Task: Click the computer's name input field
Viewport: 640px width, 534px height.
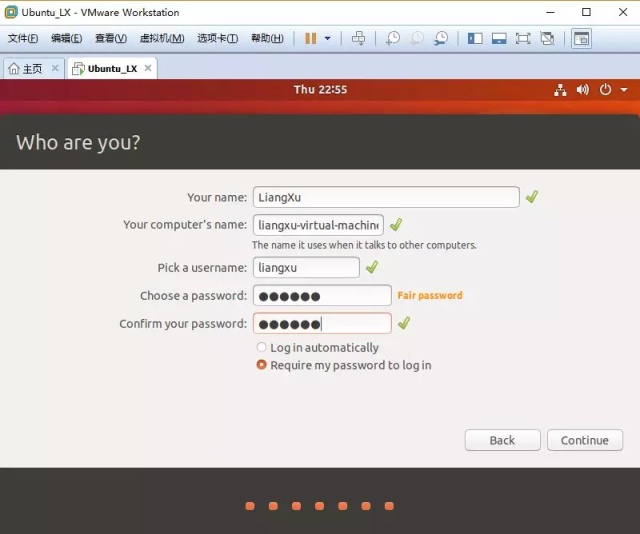Action: tap(318, 225)
